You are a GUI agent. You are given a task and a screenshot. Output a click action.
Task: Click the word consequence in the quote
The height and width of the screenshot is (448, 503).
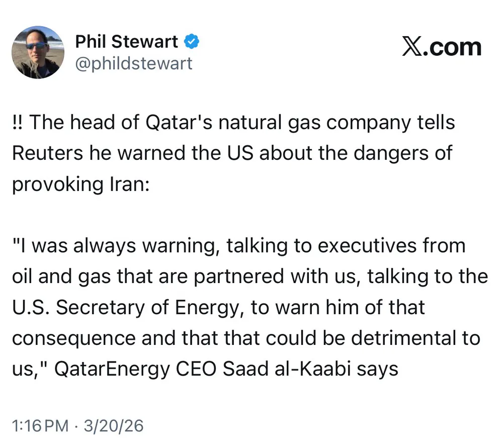click(74, 338)
